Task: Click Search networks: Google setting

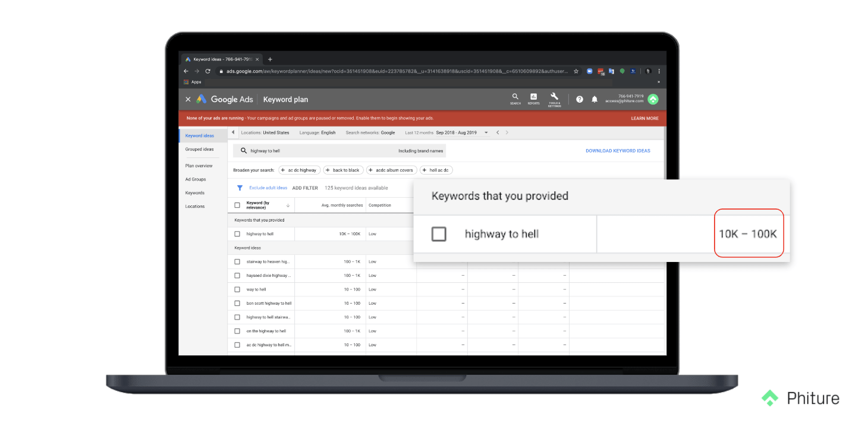Action: click(x=370, y=132)
